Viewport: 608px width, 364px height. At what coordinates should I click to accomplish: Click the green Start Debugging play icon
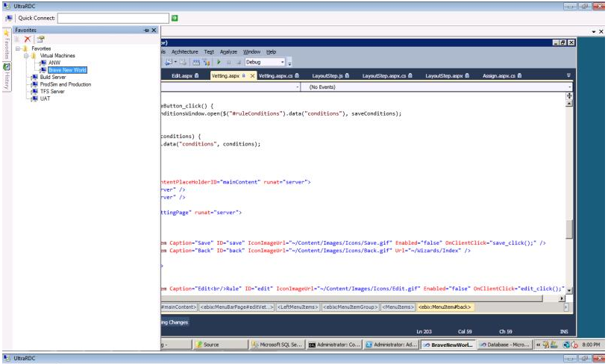click(219, 62)
